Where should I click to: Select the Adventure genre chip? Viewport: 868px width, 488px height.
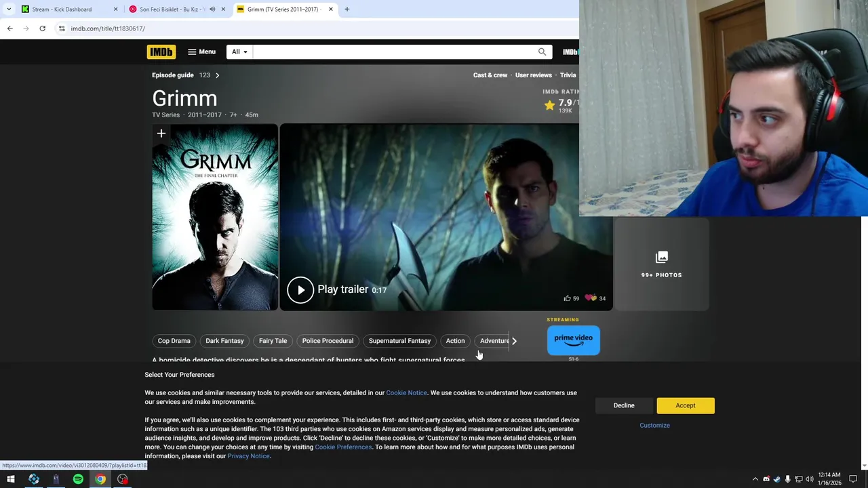(x=494, y=341)
